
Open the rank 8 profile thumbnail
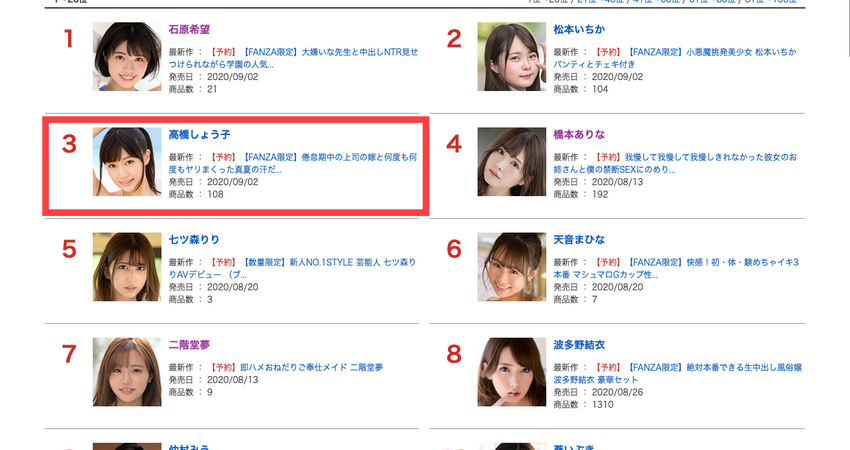coord(512,372)
